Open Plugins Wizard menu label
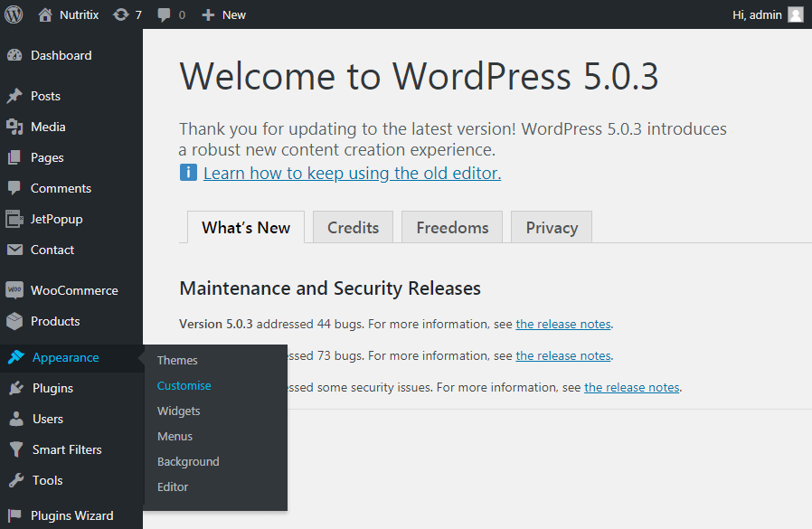The width and height of the screenshot is (812, 529). 72,516
